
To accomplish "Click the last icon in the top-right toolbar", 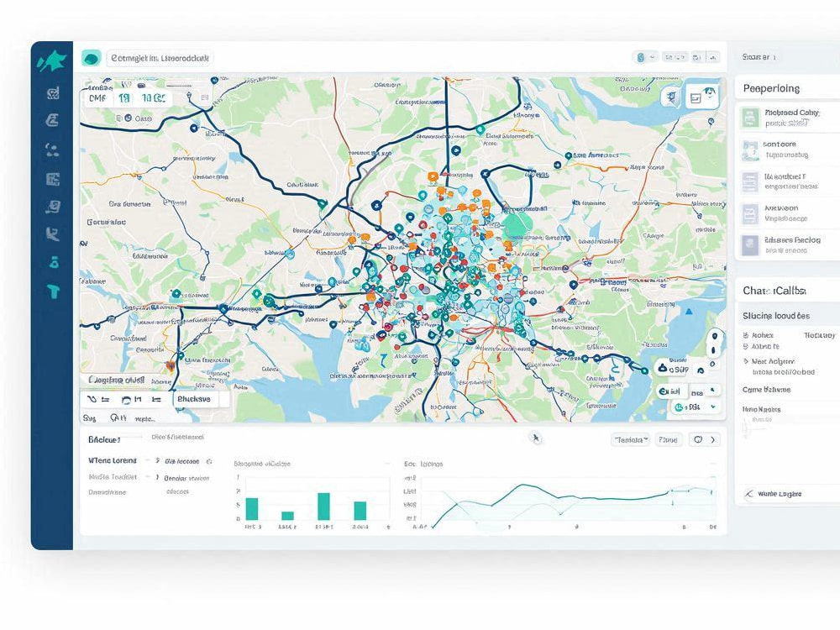I will click(x=713, y=57).
